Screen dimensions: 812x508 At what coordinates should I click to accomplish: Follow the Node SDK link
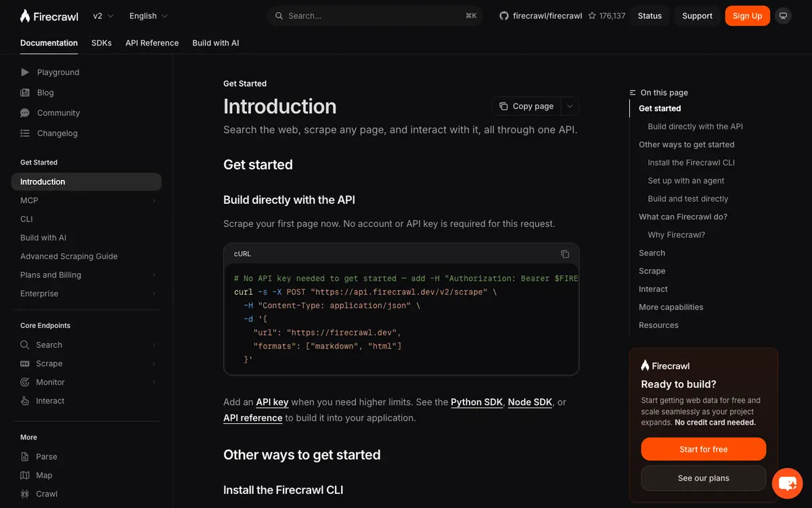point(530,402)
